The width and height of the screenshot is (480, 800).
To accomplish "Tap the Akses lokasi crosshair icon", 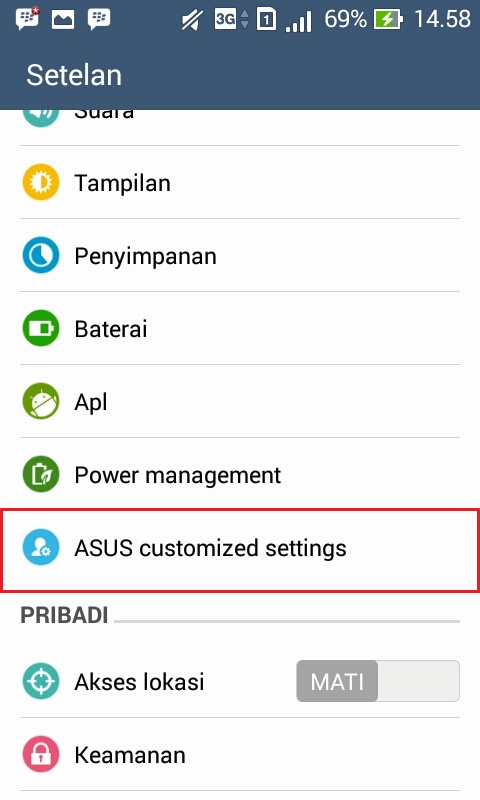I will click(x=41, y=681).
